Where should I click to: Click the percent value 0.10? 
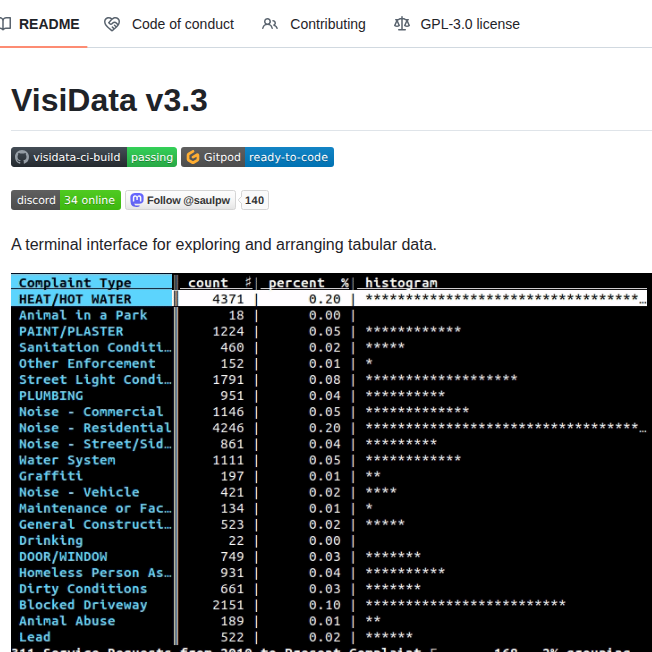point(325,605)
